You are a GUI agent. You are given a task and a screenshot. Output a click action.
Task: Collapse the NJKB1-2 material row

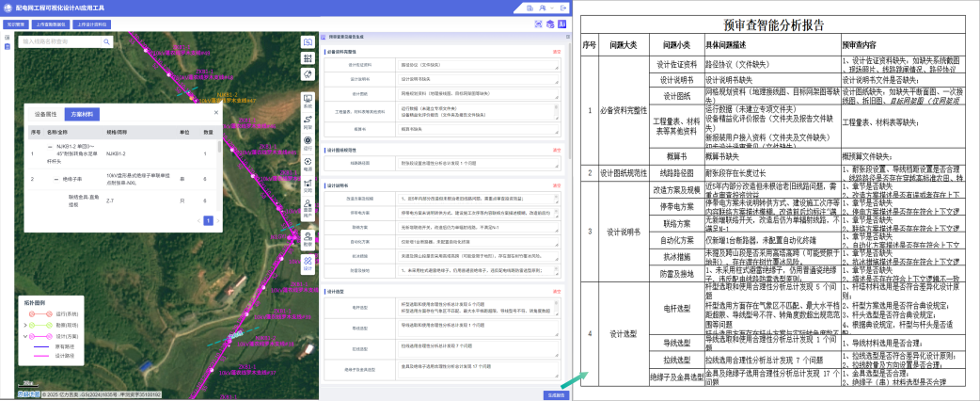click(50, 146)
